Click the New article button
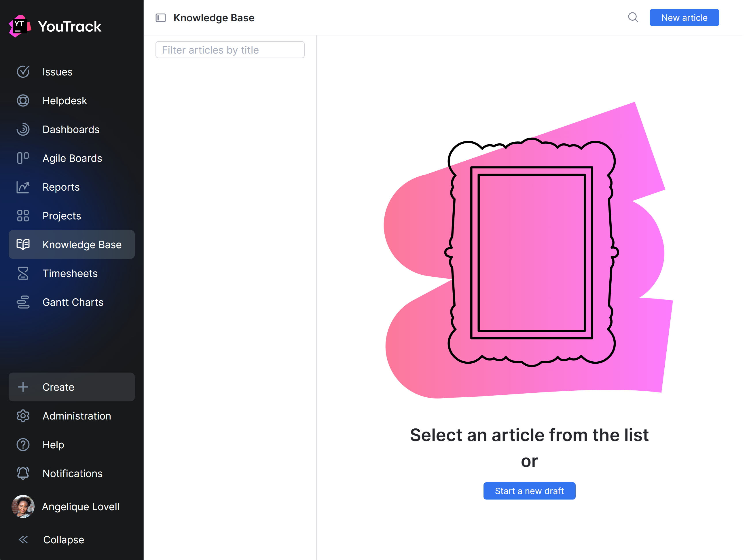This screenshot has width=747, height=560. tap(684, 18)
